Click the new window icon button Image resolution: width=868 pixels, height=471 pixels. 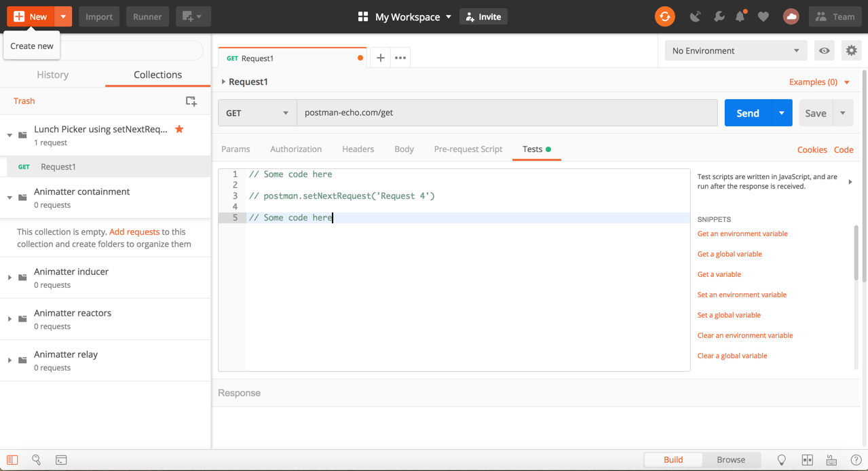pyautogui.click(x=193, y=16)
